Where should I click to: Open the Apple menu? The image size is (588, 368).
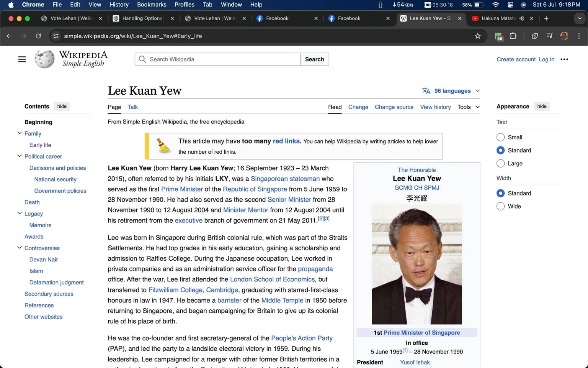11,5
